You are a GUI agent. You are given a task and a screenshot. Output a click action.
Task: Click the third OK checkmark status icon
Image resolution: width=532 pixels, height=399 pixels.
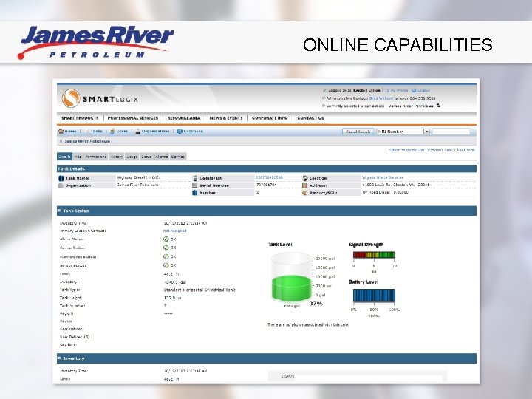pyautogui.click(x=166, y=257)
